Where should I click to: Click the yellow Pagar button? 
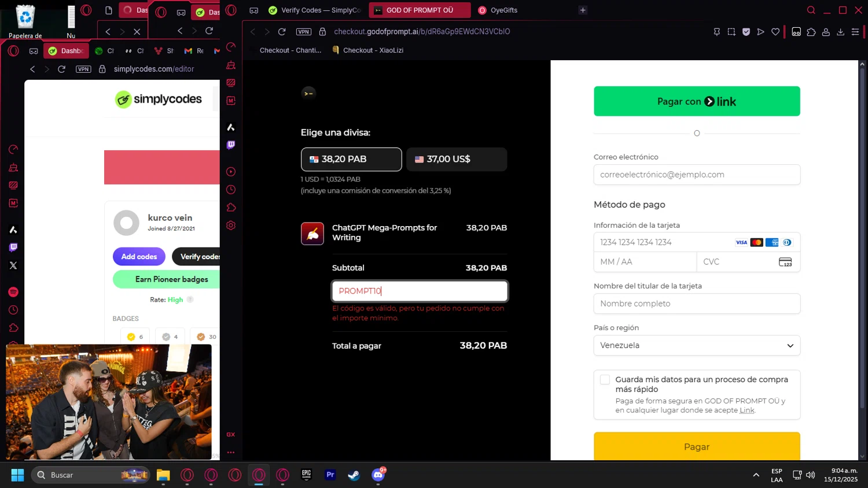click(x=697, y=446)
